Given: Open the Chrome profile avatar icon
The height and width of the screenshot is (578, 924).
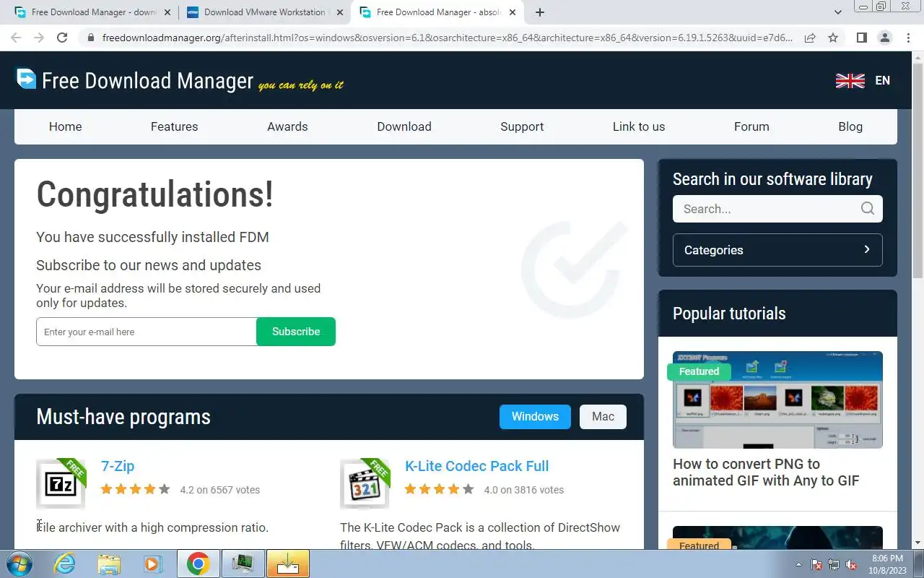Looking at the screenshot, I should [884, 38].
